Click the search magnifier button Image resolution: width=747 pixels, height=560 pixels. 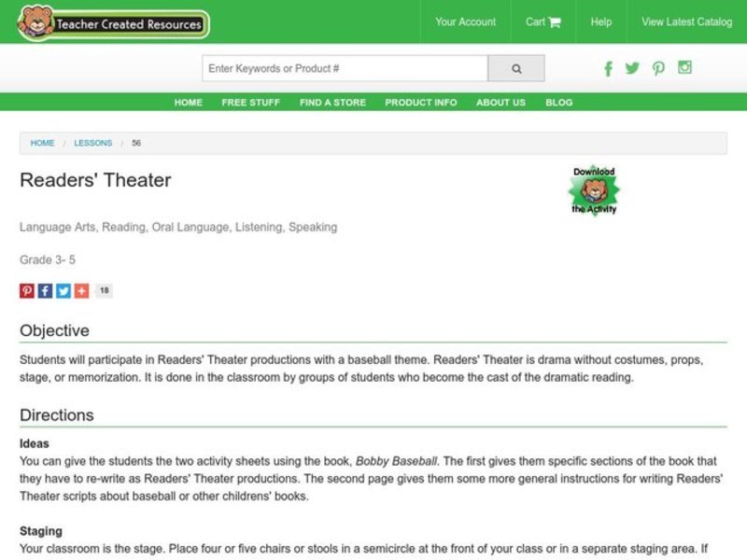pos(515,67)
